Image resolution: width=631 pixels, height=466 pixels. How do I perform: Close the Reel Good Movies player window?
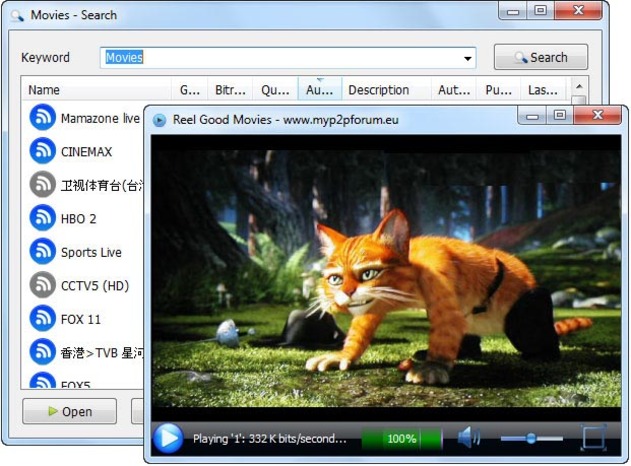597,116
